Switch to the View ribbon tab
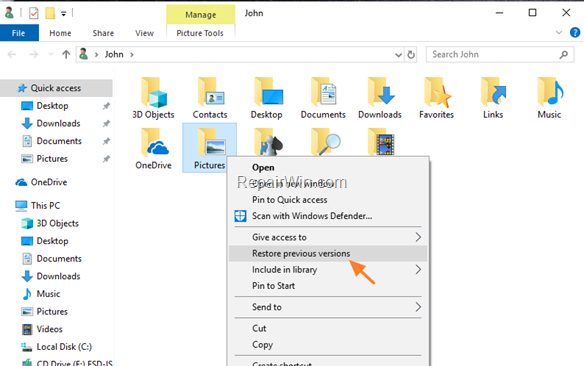Image resolution: width=584 pixels, height=366 pixels. 145,33
